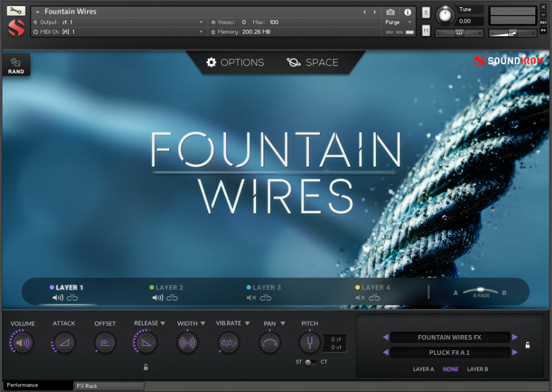Expand the instrument name dropdown arrow
The height and width of the screenshot is (392, 552).
pyautogui.click(x=37, y=12)
